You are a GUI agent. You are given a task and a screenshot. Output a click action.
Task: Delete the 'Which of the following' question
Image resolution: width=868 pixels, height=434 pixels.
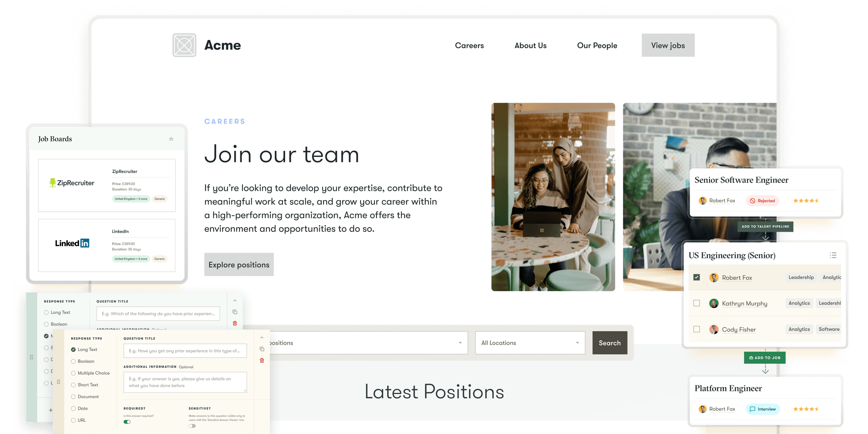click(235, 323)
